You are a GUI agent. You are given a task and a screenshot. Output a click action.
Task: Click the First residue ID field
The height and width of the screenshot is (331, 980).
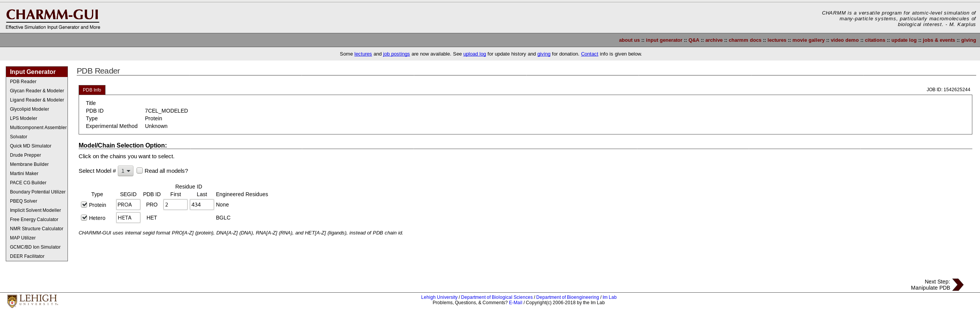175,205
